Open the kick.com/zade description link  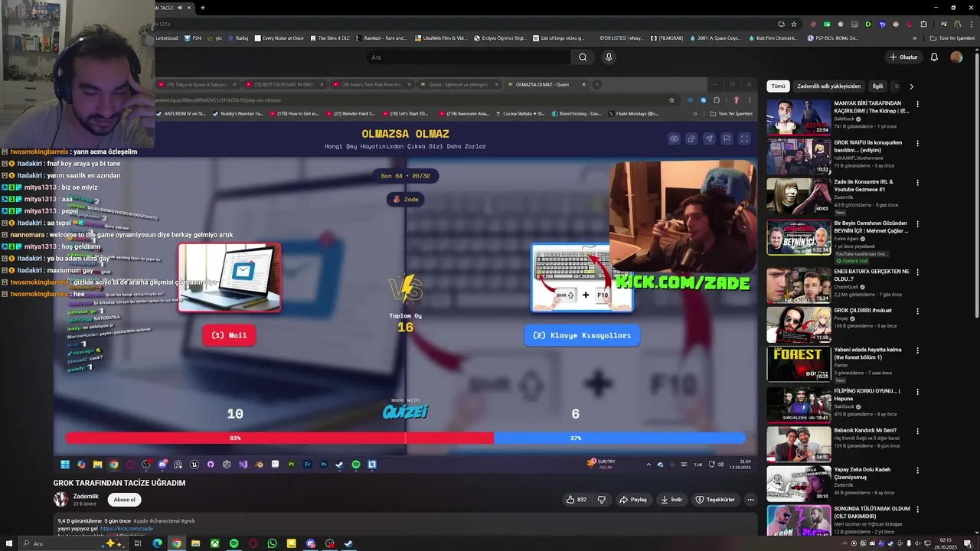point(126,529)
